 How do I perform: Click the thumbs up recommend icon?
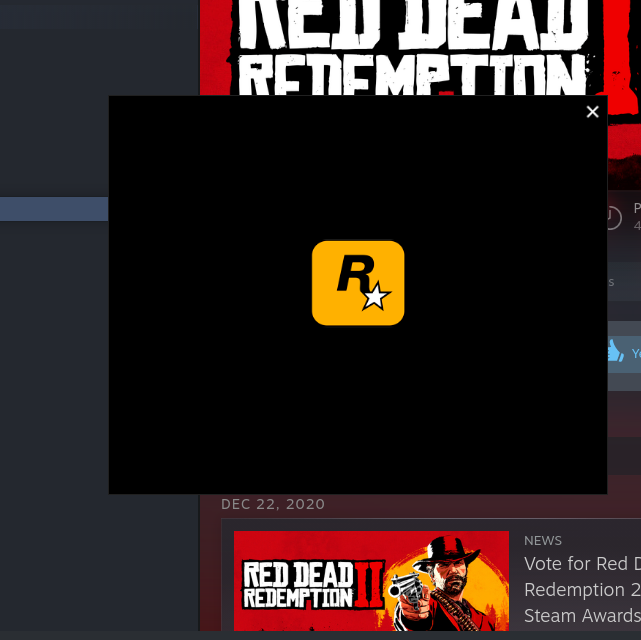pos(616,351)
